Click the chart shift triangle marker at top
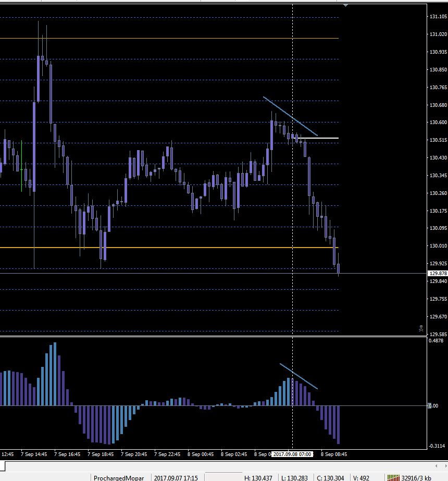 [x=345, y=6]
